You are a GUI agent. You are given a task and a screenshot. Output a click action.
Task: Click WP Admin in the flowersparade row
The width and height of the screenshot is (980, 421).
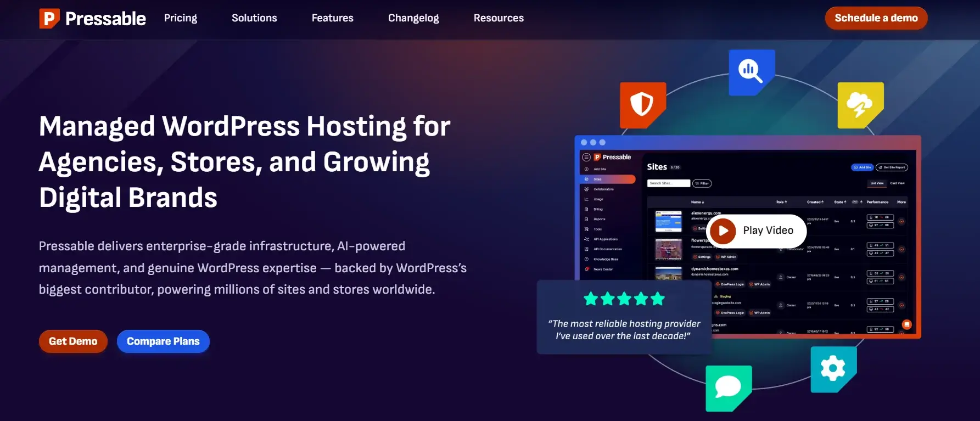[726, 257]
